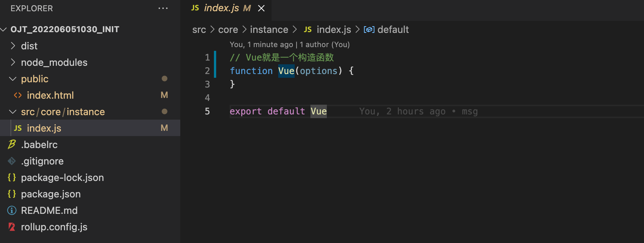
Task: Click line number 1 in the gutter
Action: coord(207,58)
